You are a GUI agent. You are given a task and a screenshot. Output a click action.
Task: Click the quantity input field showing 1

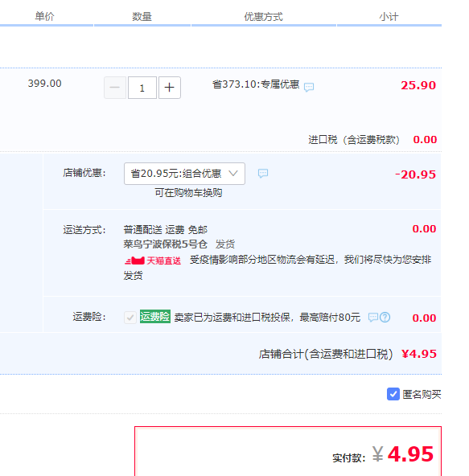tap(142, 88)
